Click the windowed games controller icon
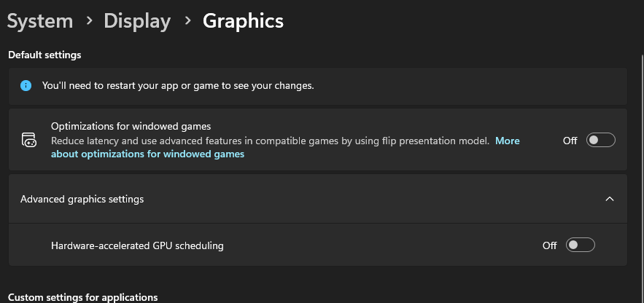Screen dimensions: 644x303 (x=28, y=140)
